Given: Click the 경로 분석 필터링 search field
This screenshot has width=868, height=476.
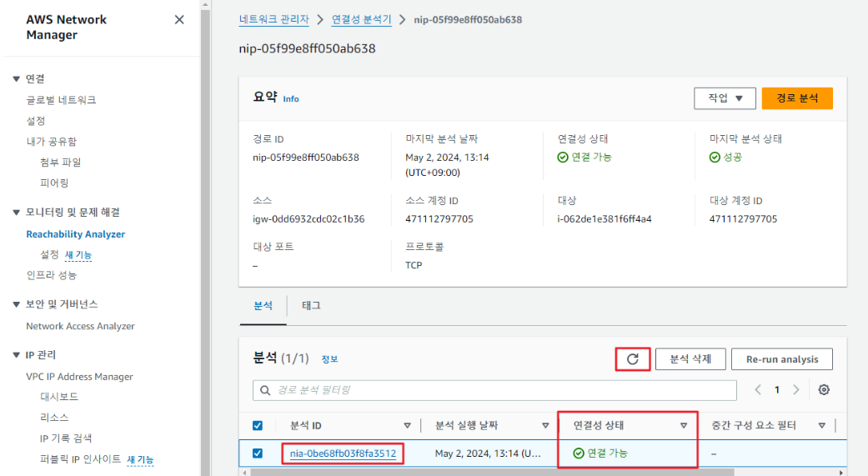Looking at the screenshot, I should point(495,390).
